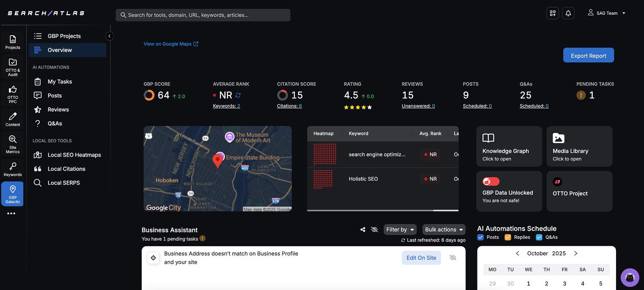644x290 pixels.
Task: Toggle the Replies schedule checkbox
Action: click(508, 237)
